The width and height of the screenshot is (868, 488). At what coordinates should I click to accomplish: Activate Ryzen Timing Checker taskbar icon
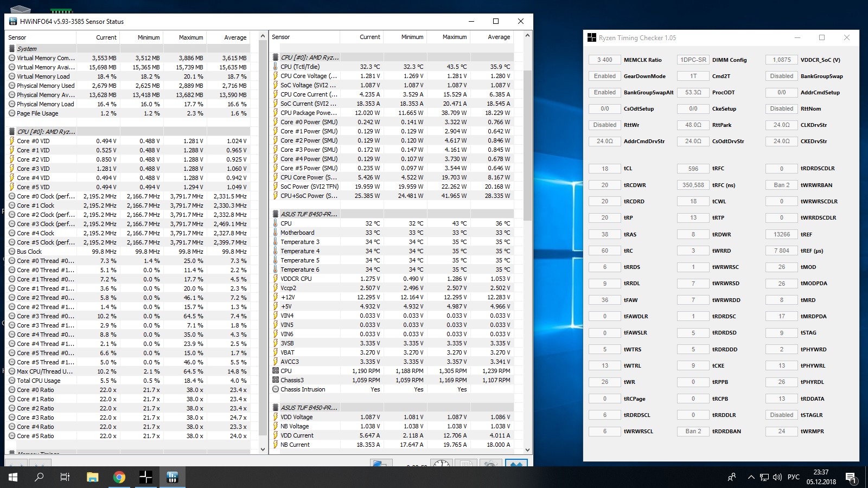tap(146, 477)
